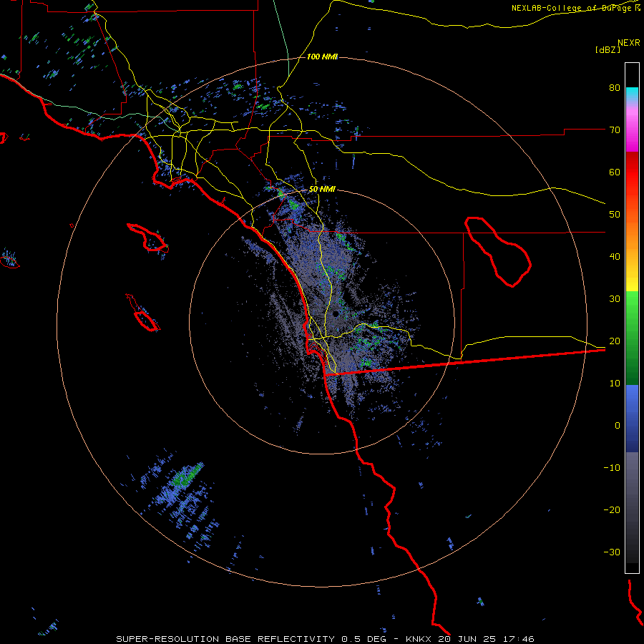The height and width of the screenshot is (644, 644).
Task: Select the 50 dBZ scale value
Action: pos(615,215)
